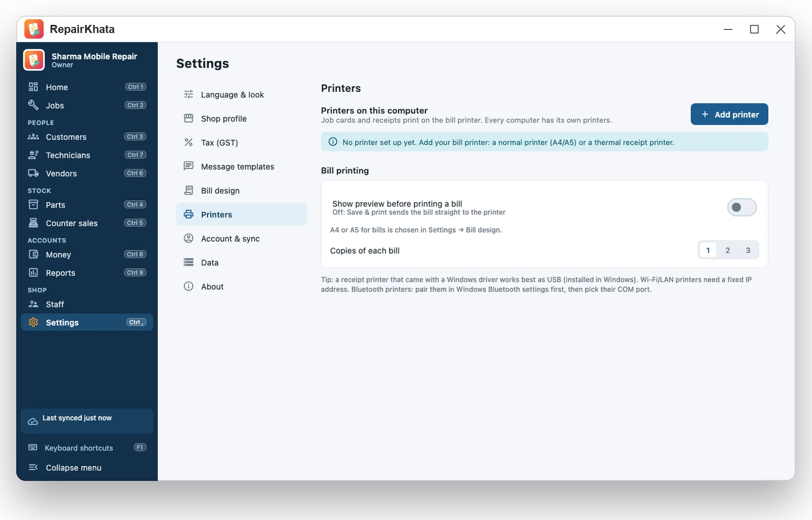Click the 'Printers on this computer' heading
The width and height of the screenshot is (812, 520).
tap(374, 111)
